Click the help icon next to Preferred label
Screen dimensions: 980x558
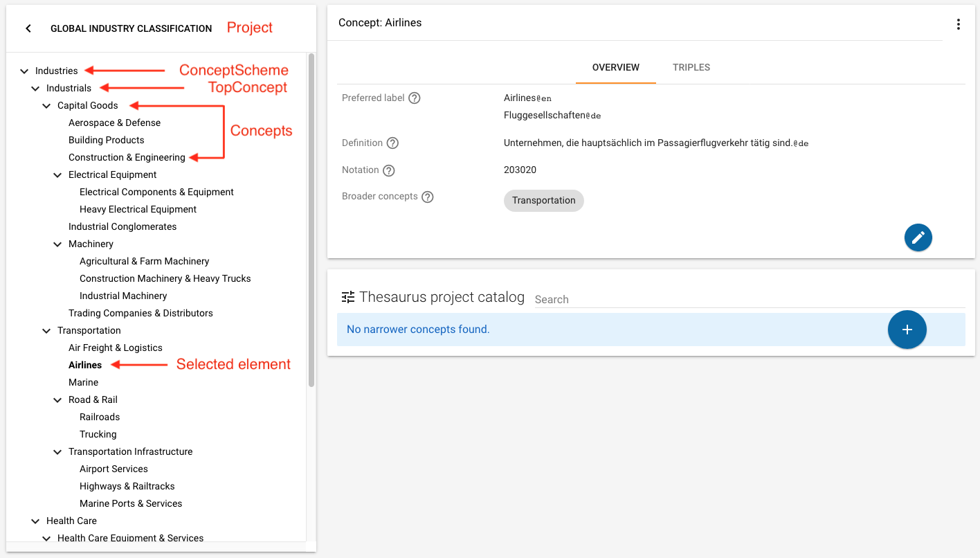(415, 98)
